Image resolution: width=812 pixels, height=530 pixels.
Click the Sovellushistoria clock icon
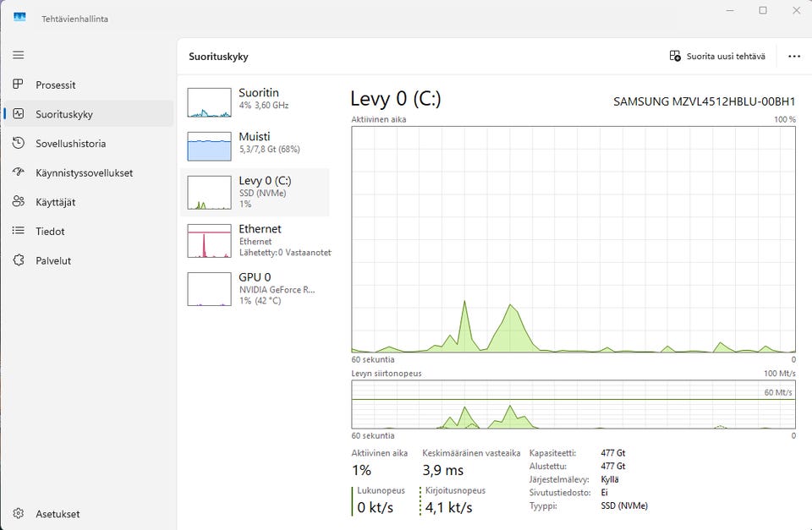point(18,143)
